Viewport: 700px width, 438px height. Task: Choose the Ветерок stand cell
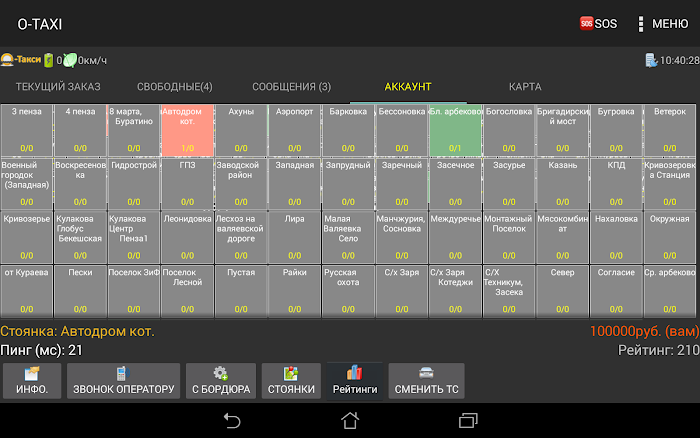pyautogui.click(x=670, y=130)
